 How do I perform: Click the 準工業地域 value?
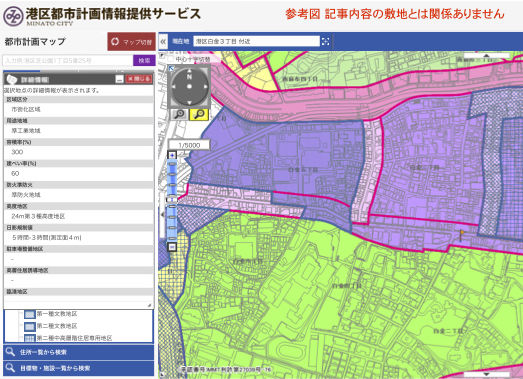[x=26, y=131]
